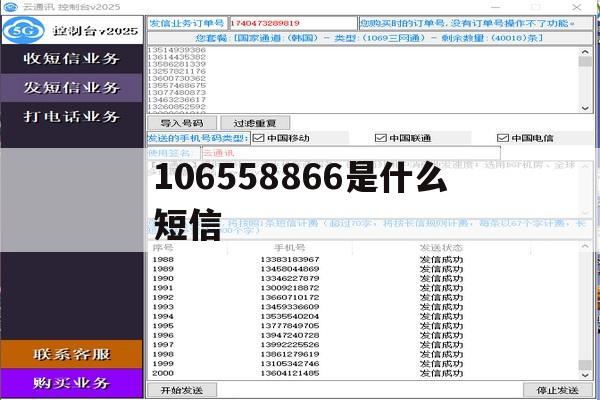Viewport: 600px width, 400px height.
Task: Select 发短信业务 in sidebar
Action: [x=72, y=88]
